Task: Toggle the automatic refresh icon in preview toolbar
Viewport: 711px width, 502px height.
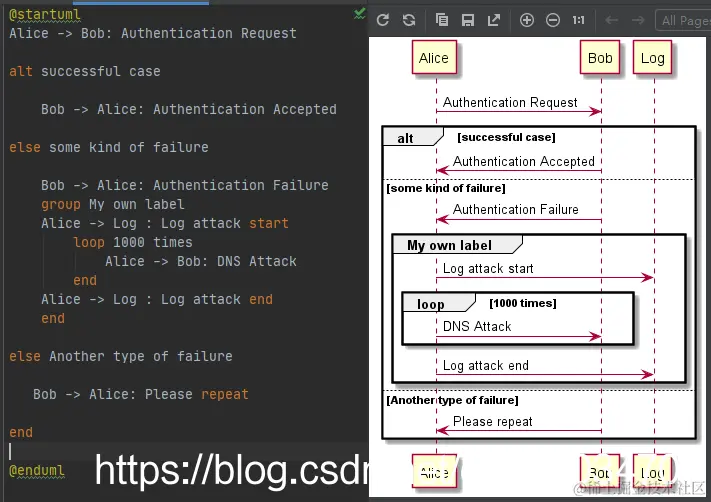Action: tap(409, 20)
